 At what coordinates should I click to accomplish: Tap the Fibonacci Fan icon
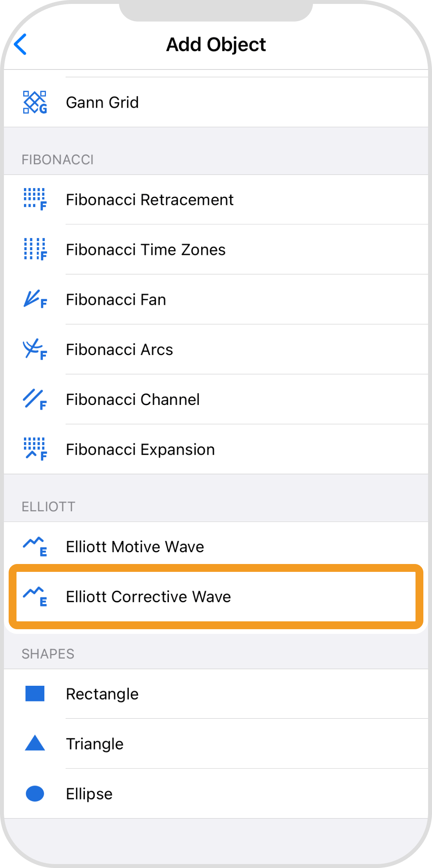[35, 299]
